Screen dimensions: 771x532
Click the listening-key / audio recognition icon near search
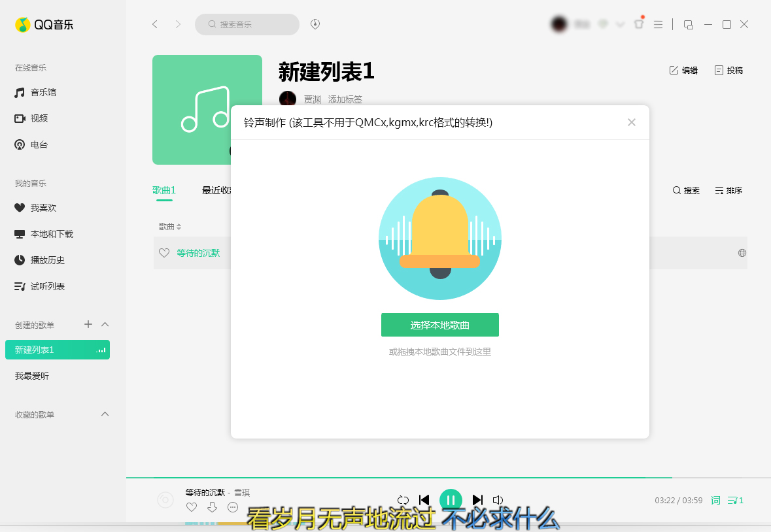315,24
